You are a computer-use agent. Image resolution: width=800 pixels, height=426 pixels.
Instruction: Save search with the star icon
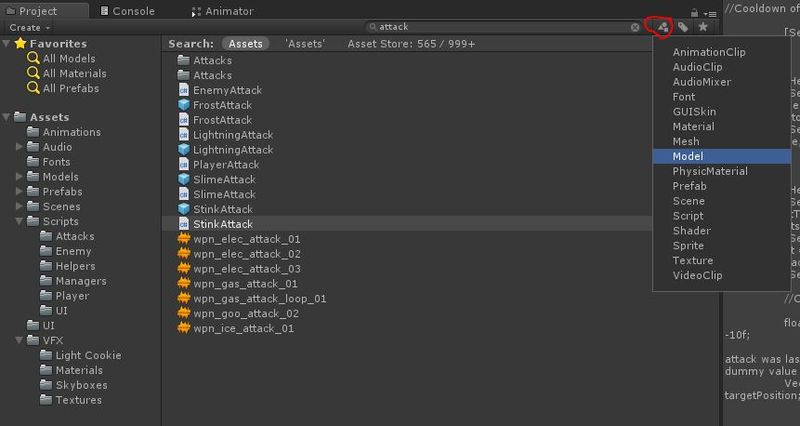tap(703, 27)
